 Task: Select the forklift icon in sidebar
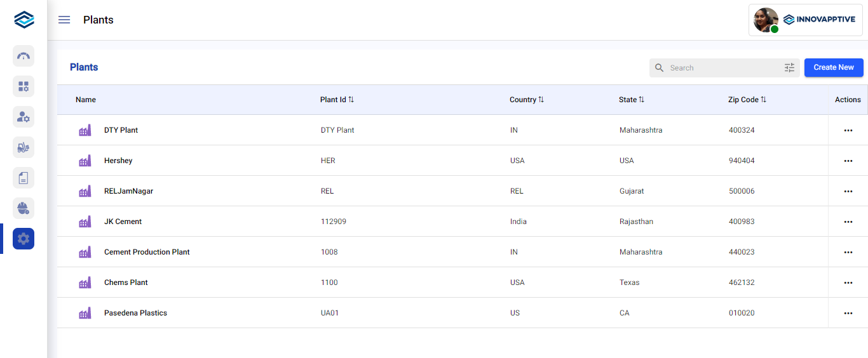coord(24,147)
